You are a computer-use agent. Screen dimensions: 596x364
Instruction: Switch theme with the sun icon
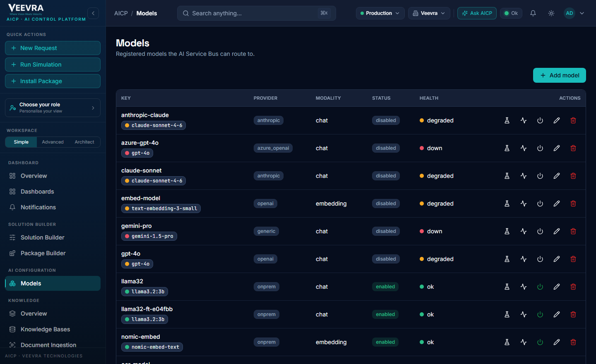pyautogui.click(x=551, y=13)
